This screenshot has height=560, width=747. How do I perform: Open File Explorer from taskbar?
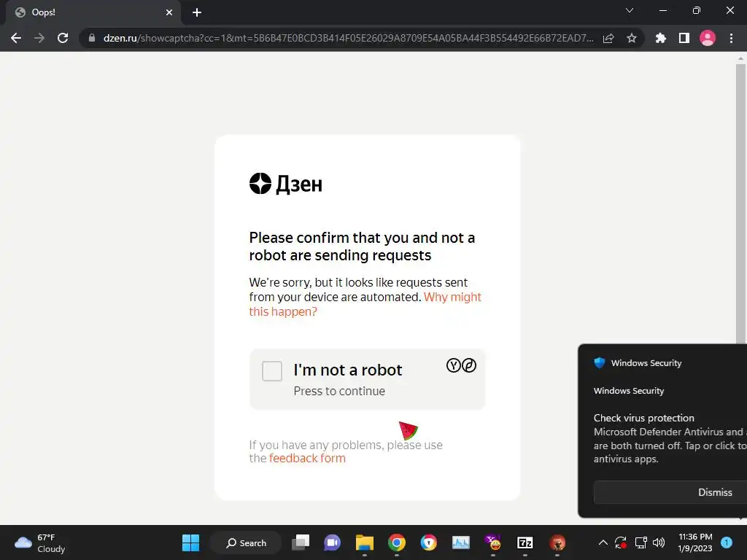365,542
